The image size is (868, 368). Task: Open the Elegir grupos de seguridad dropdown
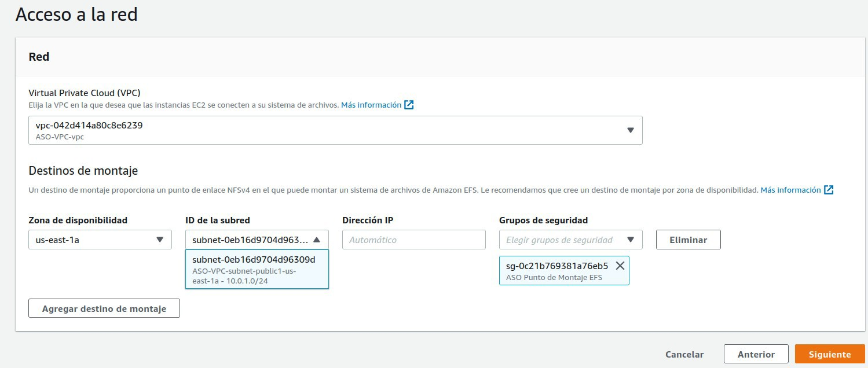click(570, 239)
